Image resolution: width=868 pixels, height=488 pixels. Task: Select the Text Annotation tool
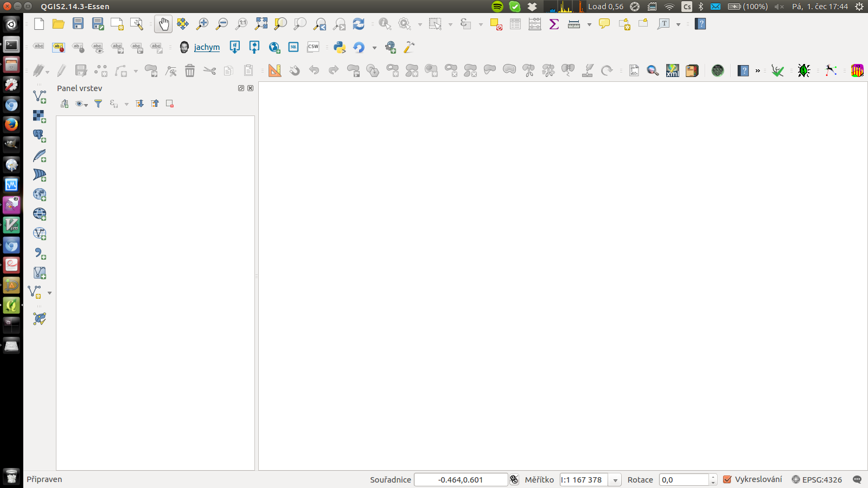click(663, 24)
